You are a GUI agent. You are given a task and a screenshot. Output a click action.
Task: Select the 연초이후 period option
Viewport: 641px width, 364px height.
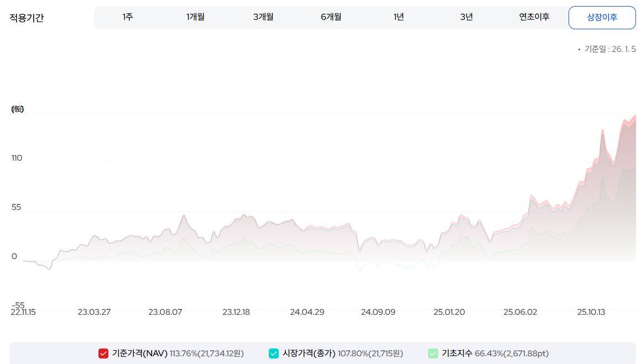(x=534, y=17)
